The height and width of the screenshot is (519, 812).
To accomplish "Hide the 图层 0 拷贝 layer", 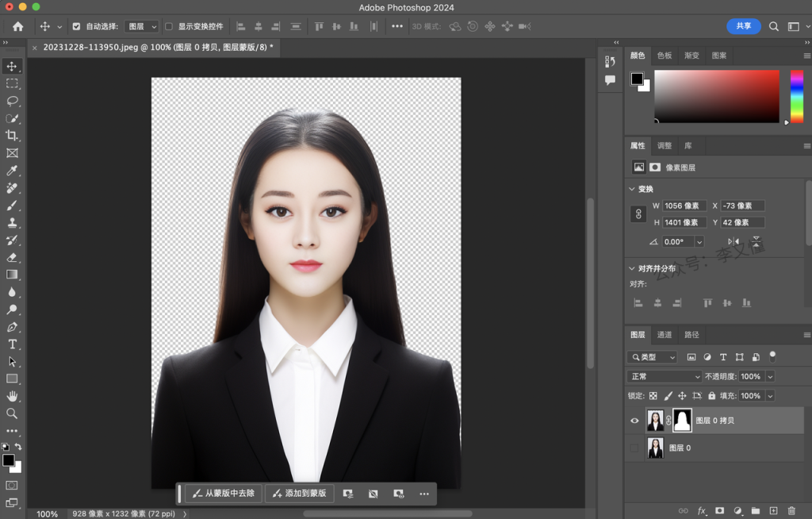I will tap(634, 421).
